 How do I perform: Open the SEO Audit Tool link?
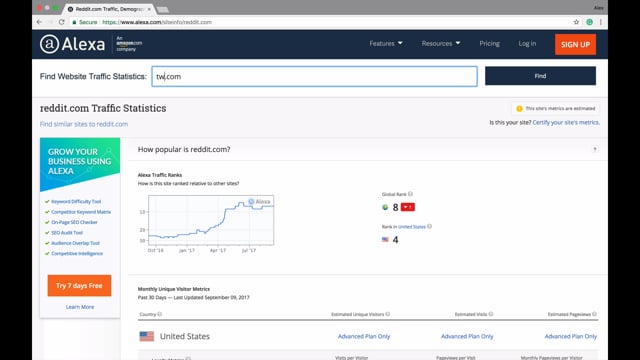[x=67, y=233]
